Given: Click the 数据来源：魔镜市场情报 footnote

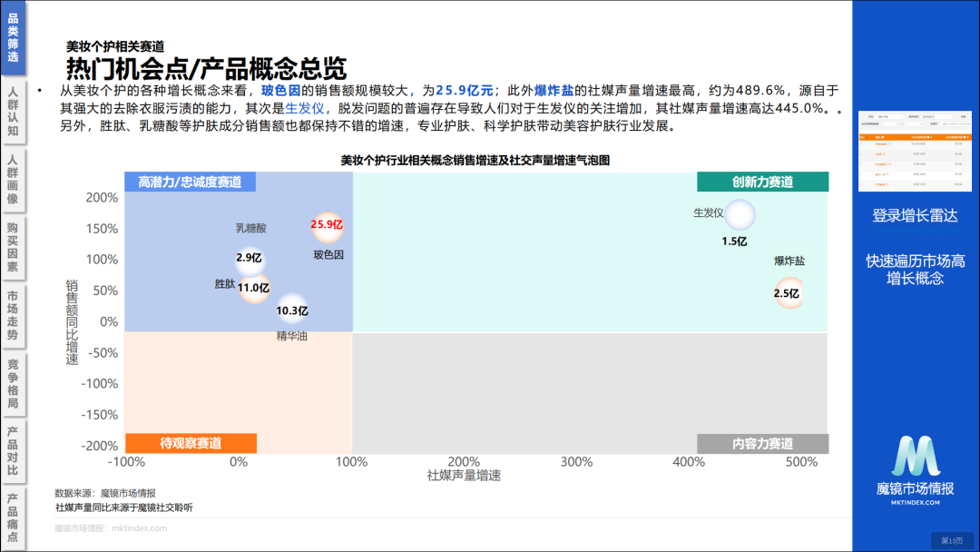Looking at the screenshot, I should pos(105,493).
